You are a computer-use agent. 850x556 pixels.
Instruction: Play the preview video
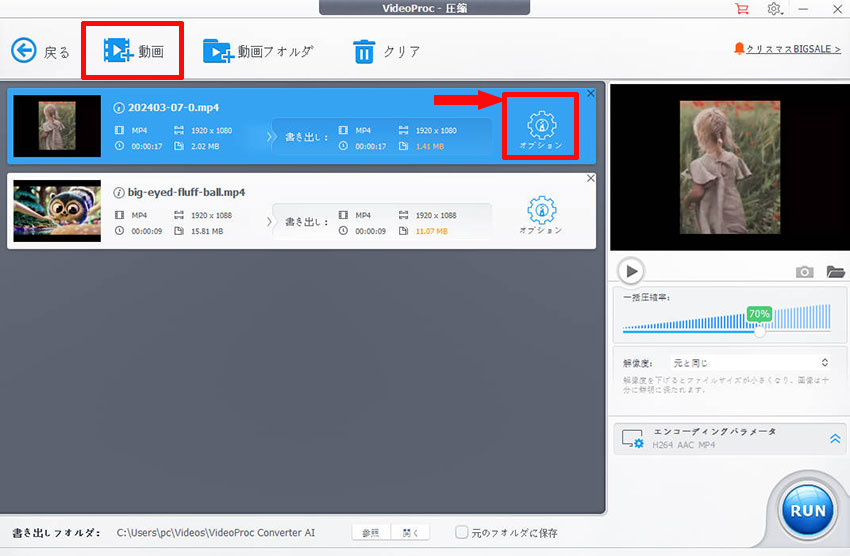[631, 271]
